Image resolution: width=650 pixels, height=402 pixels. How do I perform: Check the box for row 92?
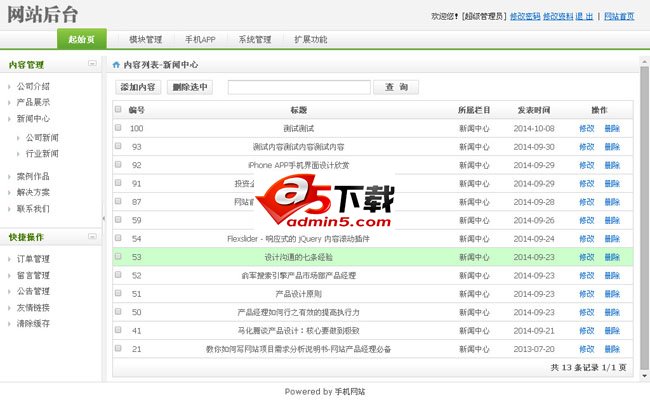point(118,165)
